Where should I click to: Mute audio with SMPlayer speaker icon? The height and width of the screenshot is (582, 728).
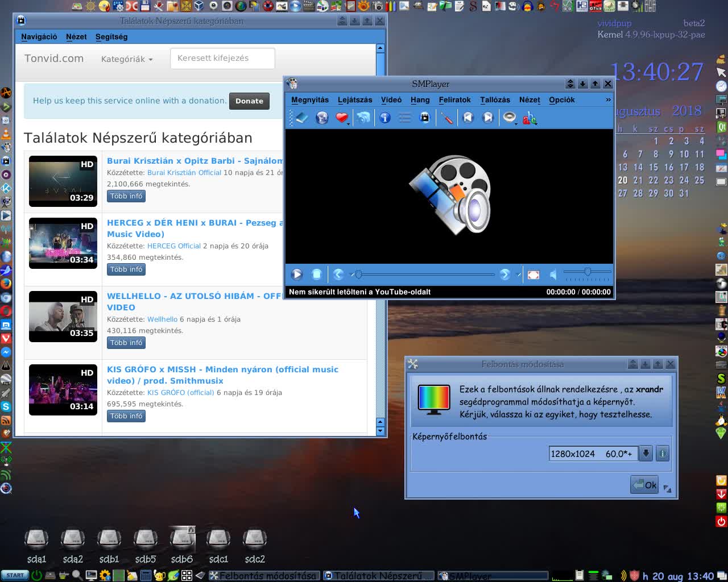pos(553,275)
